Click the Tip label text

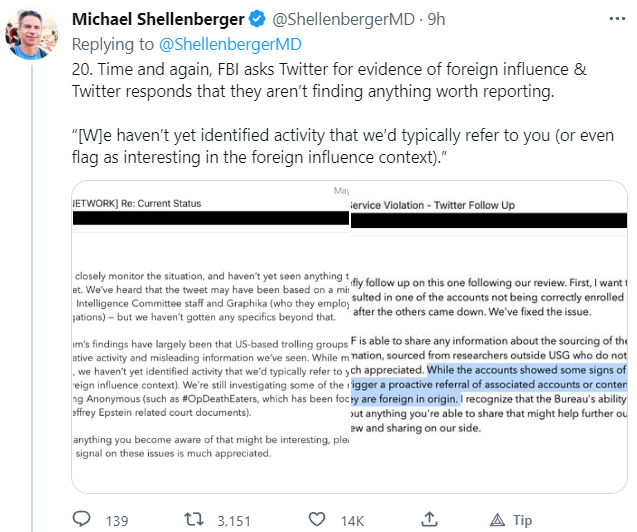522,520
